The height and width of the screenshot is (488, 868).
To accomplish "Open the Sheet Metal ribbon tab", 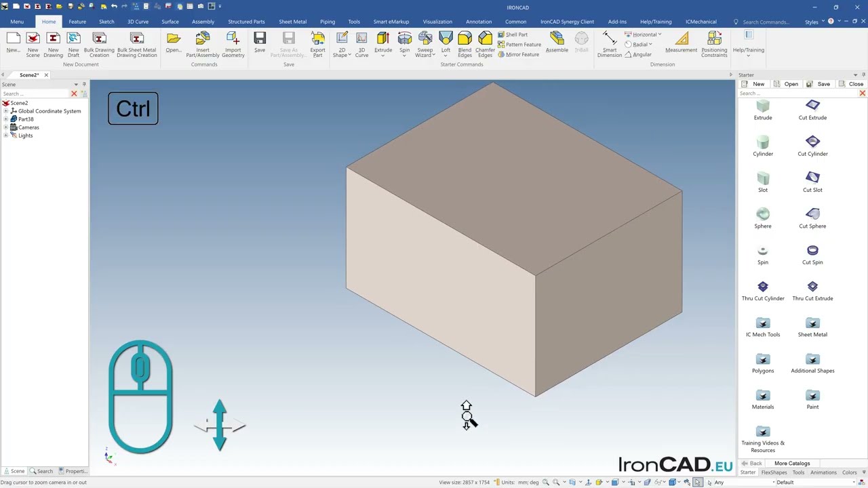I will (x=293, y=22).
